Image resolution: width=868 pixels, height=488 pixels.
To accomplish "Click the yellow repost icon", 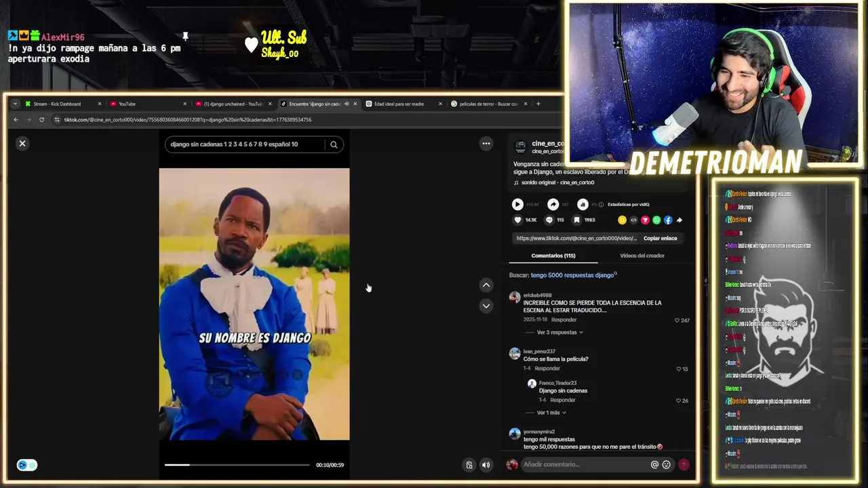I will click(x=622, y=220).
